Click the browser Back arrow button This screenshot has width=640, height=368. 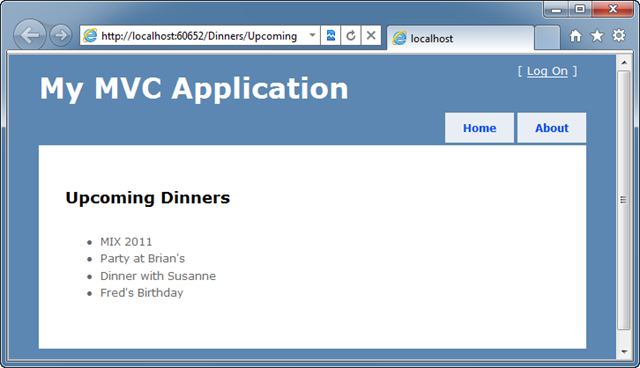(x=29, y=35)
